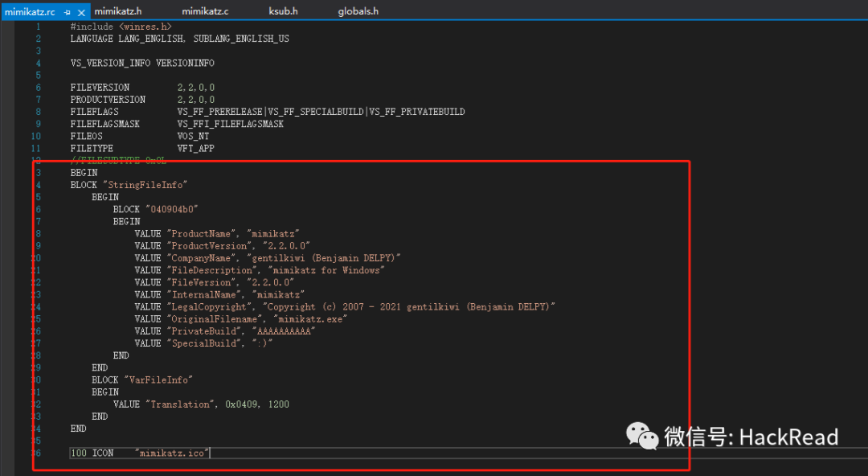Click the "PrivateBuild" key string
Viewport: 868px width, 476px height.
[203, 331]
